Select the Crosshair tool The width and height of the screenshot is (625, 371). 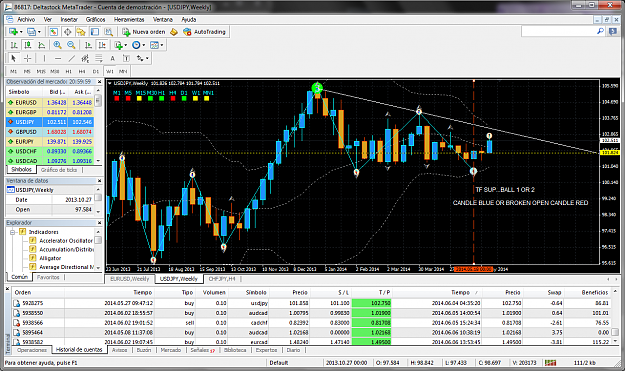[27, 58]
